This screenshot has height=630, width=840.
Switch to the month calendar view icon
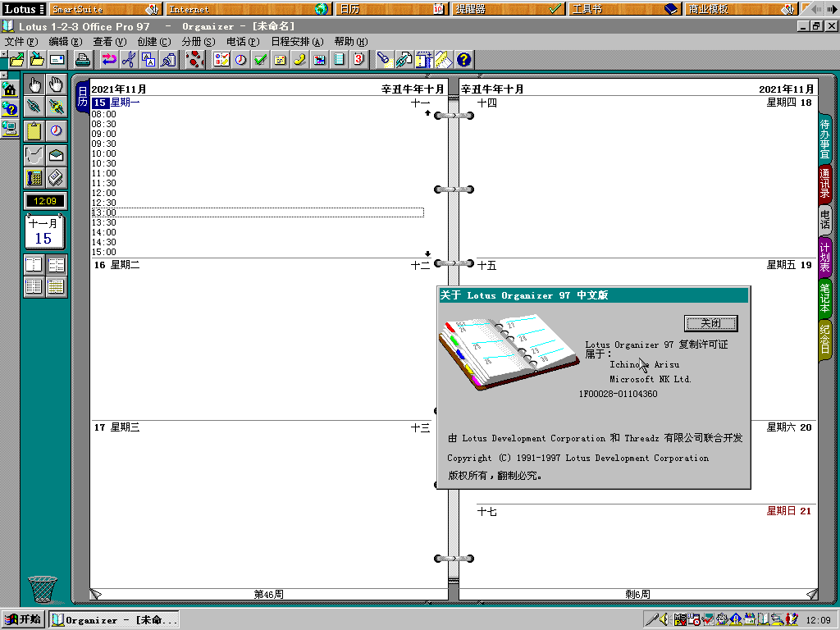57,287
